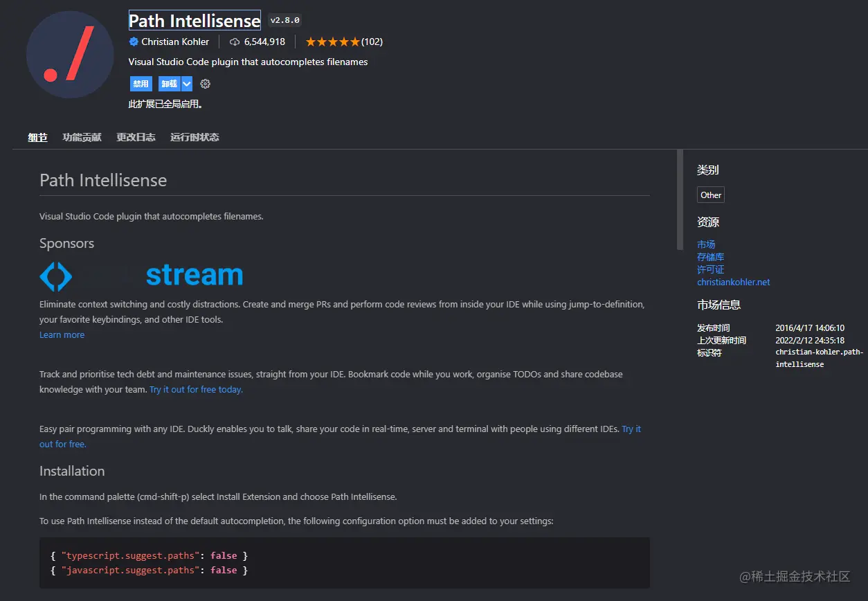868x601 pixels.
Task: Click the 发布时间 label
Action: [x=714, y=328]
